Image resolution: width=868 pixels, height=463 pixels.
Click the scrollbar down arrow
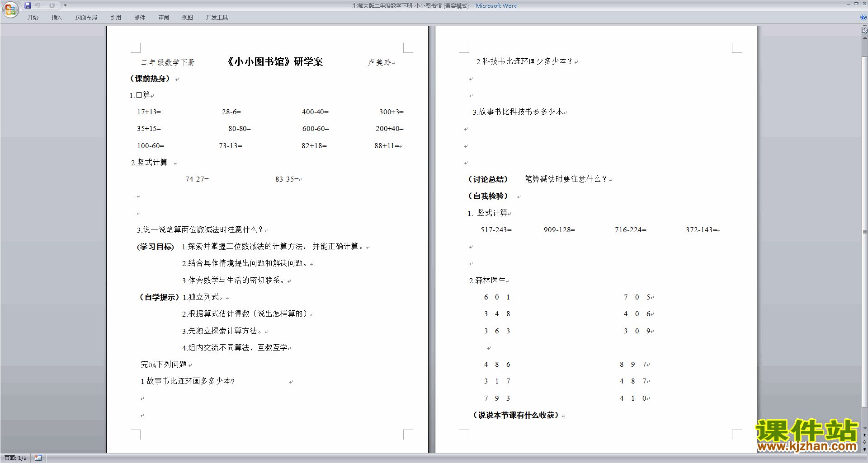click(x=864, y=428)
